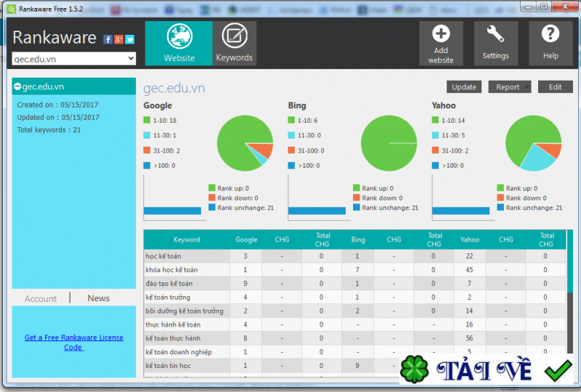Click Yahoo cyan 11-30 legend swatch
Screen dimensions: 581x392
tap(435, 135)
